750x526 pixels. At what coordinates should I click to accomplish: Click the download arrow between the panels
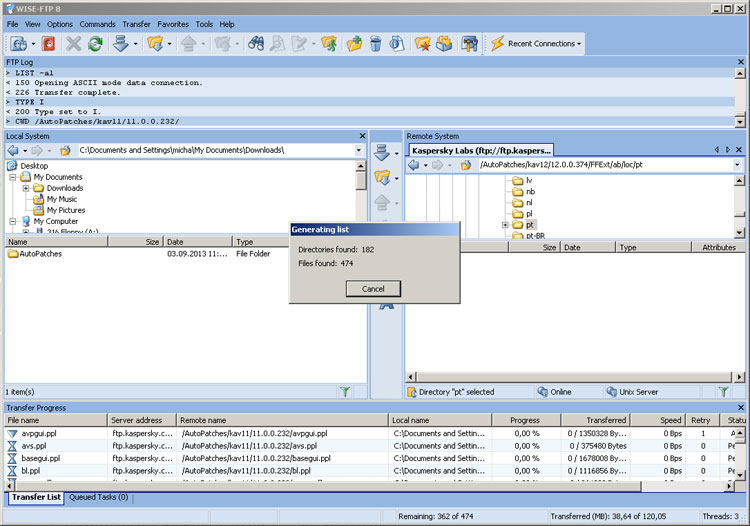tap(381, 152)
